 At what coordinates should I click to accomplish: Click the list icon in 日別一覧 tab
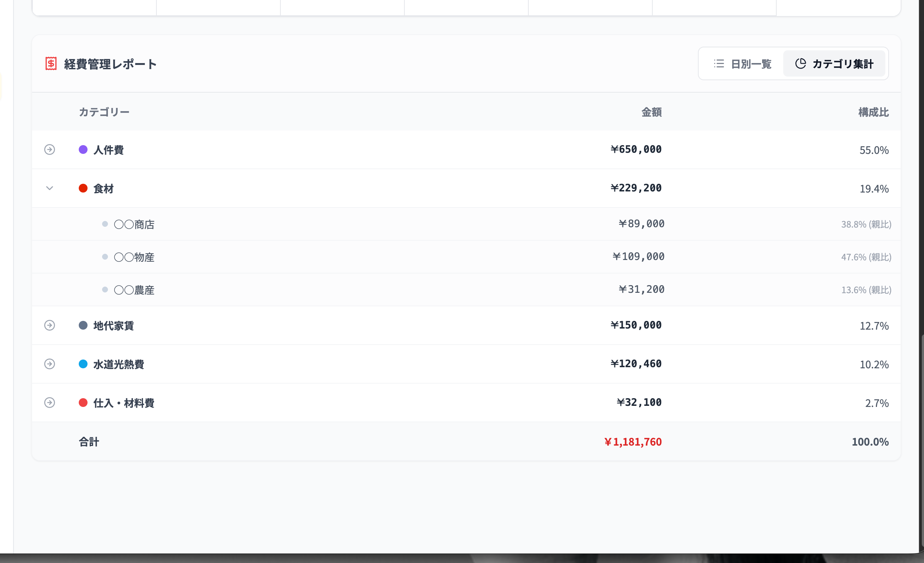[718, 64]
